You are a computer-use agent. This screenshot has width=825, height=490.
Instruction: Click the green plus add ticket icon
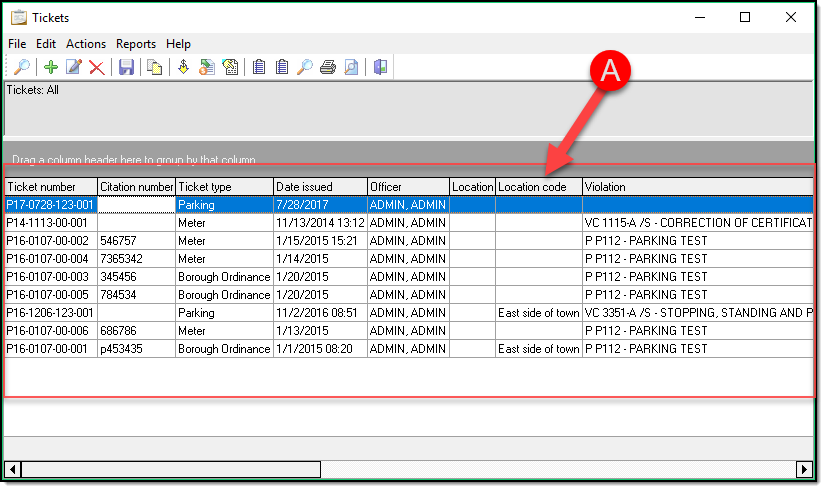pos(51,67)
